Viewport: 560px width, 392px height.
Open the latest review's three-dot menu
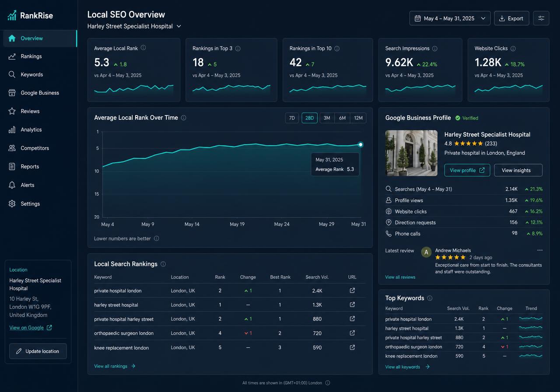540,250
